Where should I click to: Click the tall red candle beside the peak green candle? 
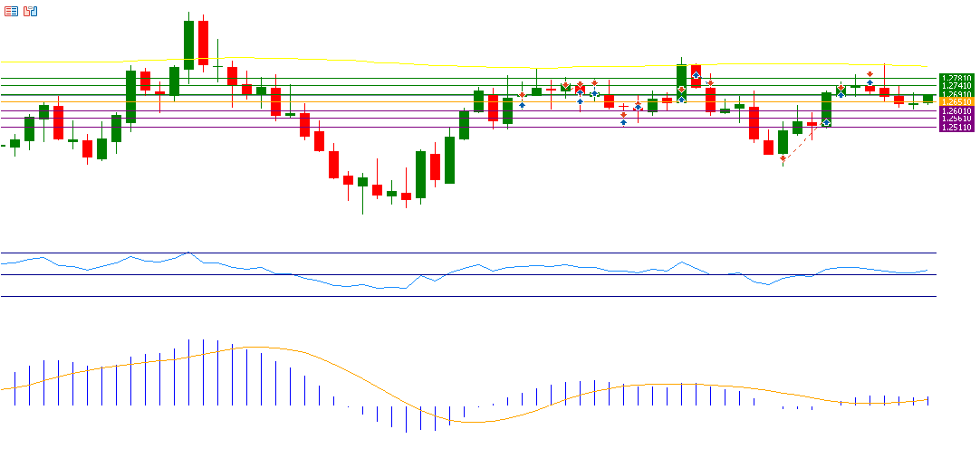(x=203, y=43)
